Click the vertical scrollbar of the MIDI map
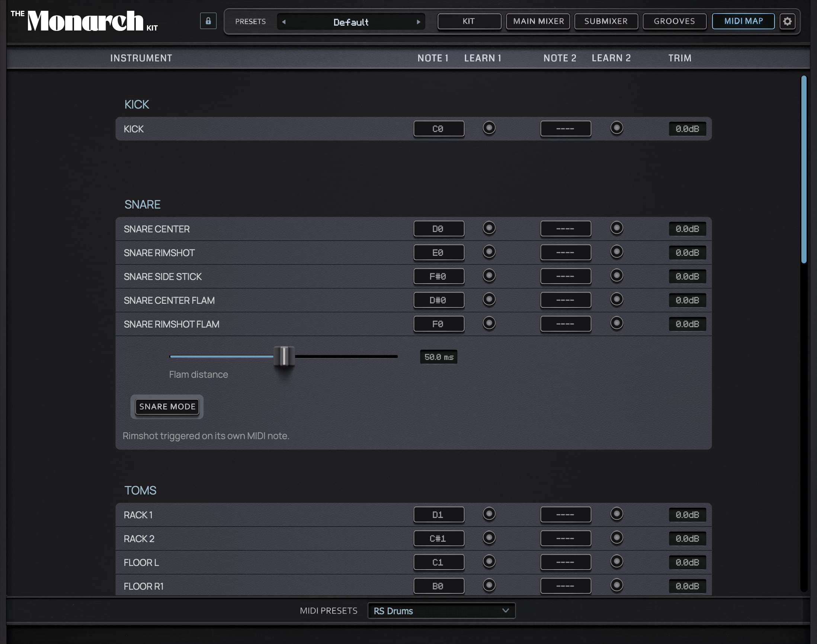 (x=804, y=169)
